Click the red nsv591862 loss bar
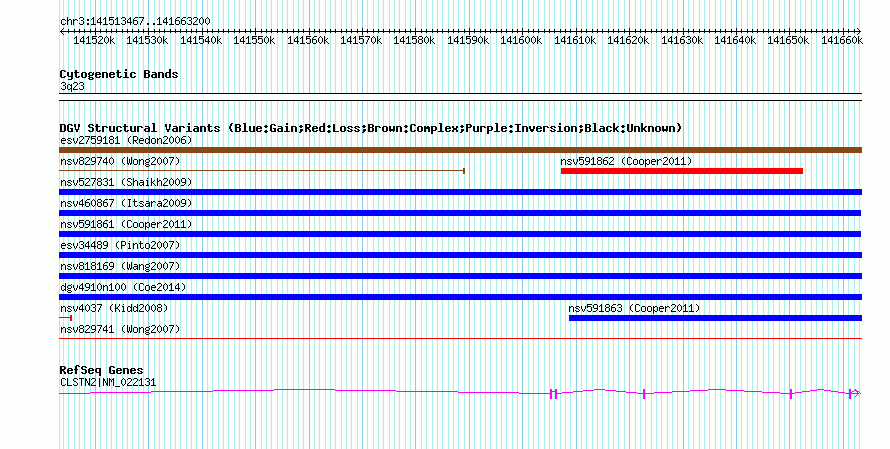Viewport: 890px width, 449px height. click(x=682, y=171)
